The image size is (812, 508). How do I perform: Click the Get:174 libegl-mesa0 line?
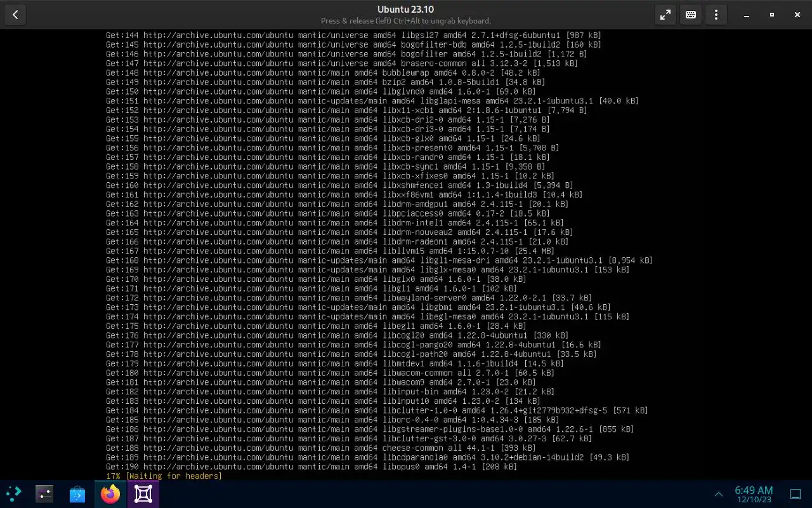click(368, 317)
